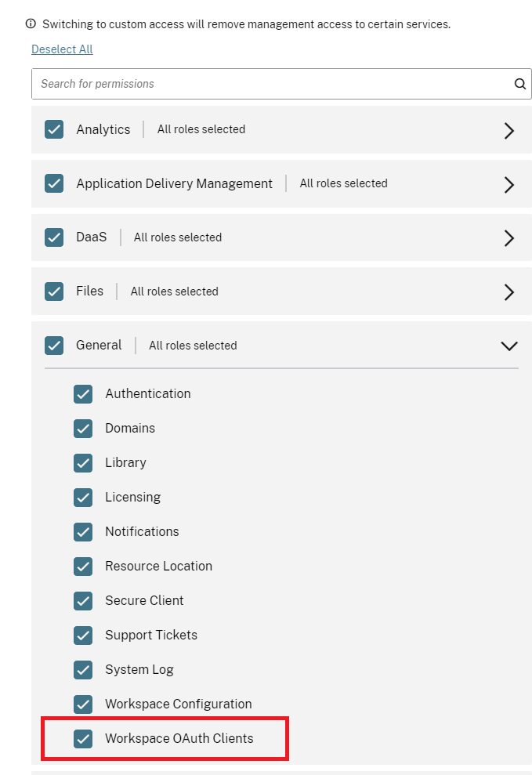The width and height of the screenshot is (532, 775).
Task: Toggle the Application Delivery Management checkbox
Action: coord(54,183)
